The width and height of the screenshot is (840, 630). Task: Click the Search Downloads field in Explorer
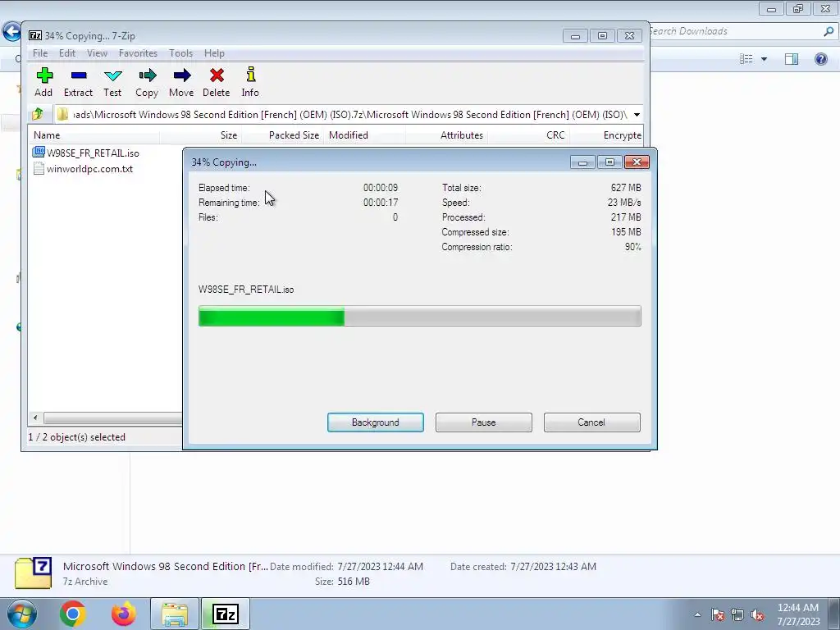point(734,32)
